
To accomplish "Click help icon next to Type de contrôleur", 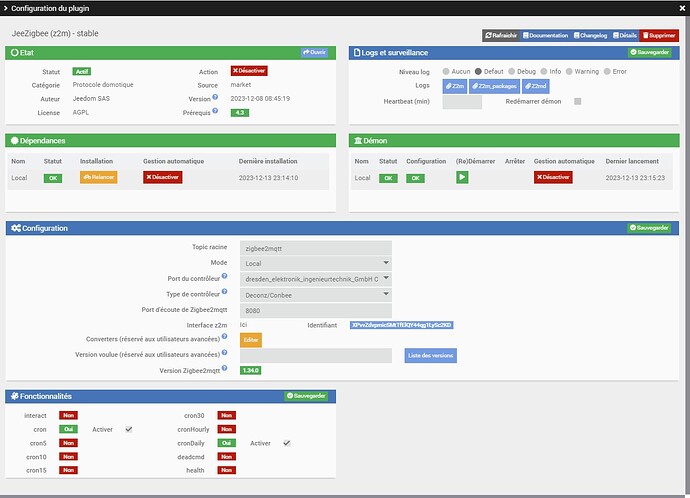I will coord(224,292).
